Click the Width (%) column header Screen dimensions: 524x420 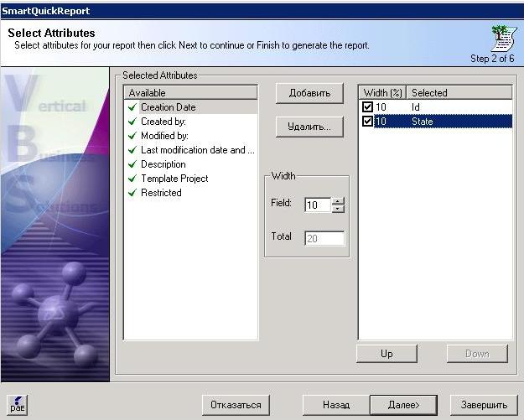(x=382, y=92)
